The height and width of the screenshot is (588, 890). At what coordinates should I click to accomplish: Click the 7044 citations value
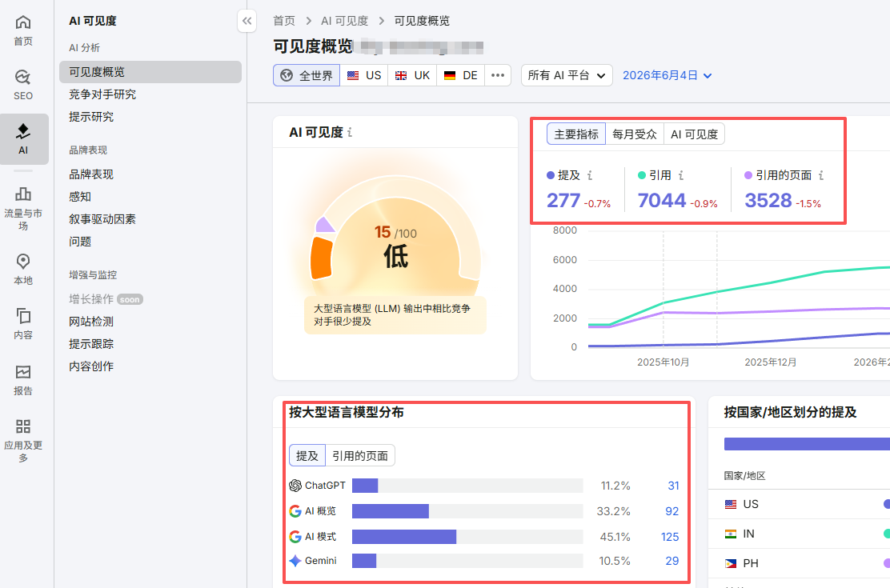(x=662, y=200)
